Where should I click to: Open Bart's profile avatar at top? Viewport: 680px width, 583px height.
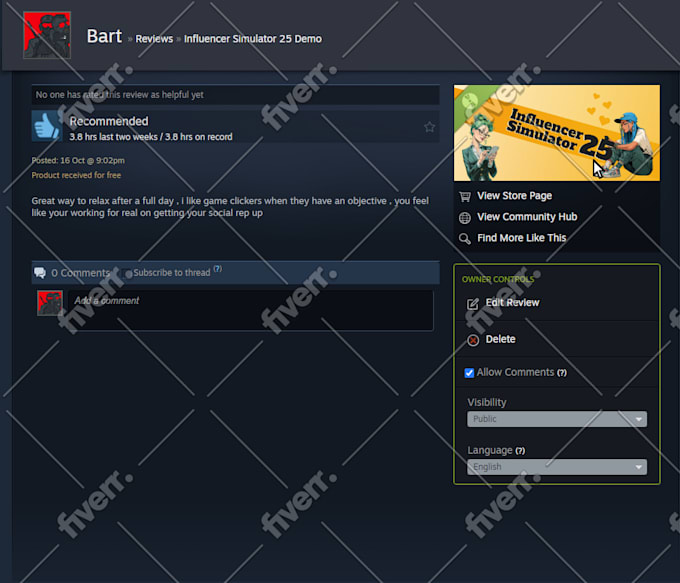coord(47,35)
